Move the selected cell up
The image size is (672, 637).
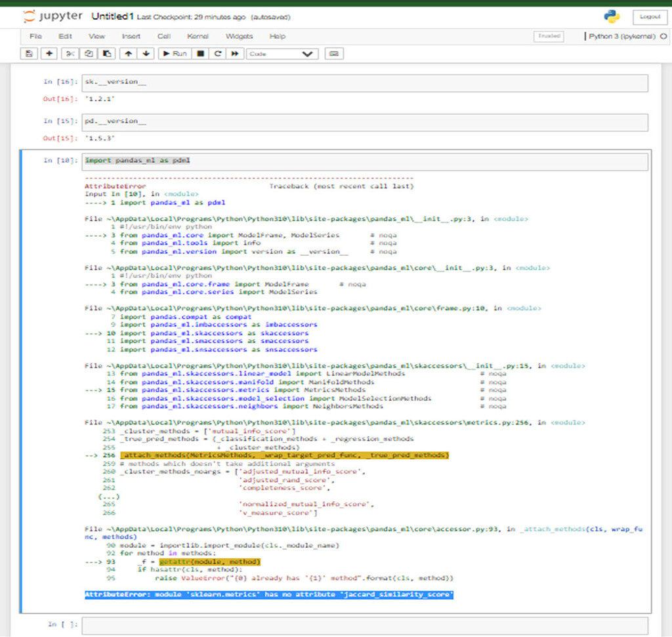(x=128, y=53)
